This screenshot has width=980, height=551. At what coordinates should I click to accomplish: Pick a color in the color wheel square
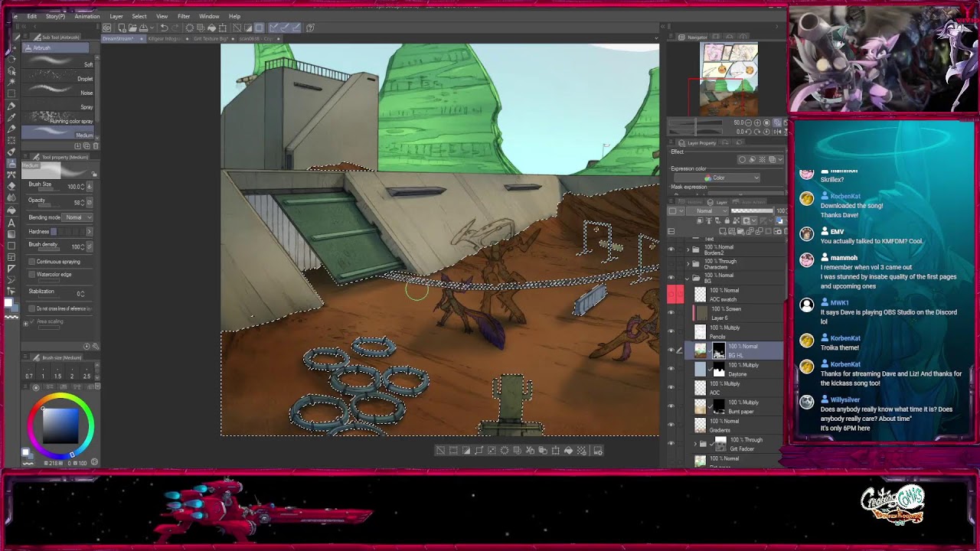click(x=60, y=426)
